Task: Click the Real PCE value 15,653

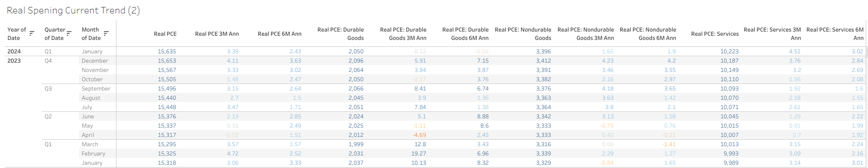Action: coord(167,61)
